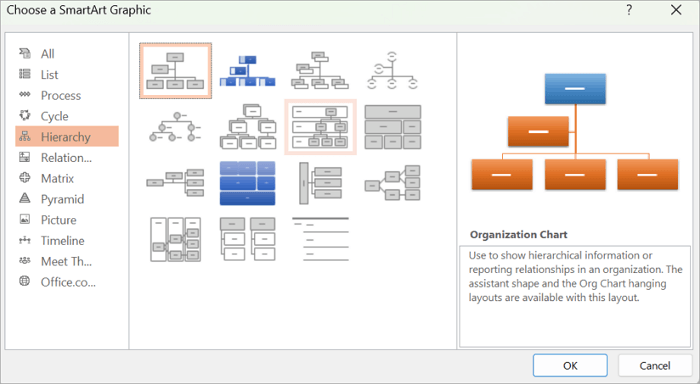The height and width of the screenshot is (384, 700).
Task: Click the List category icon
Action: (25, 74)
